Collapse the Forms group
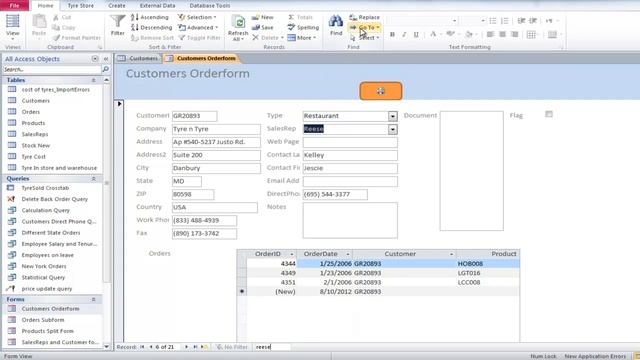This screenshot has width=640, height=360. (x=93, y=299)
